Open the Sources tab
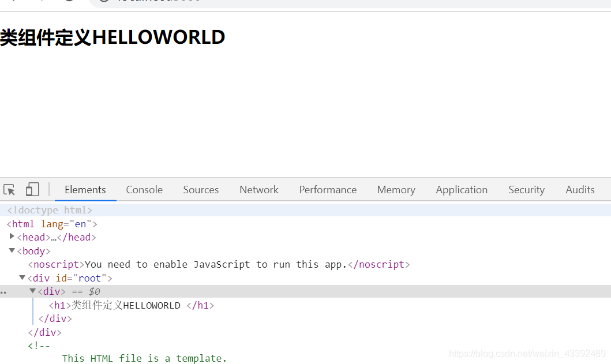611x364 pixels. (x=201, y=190)
